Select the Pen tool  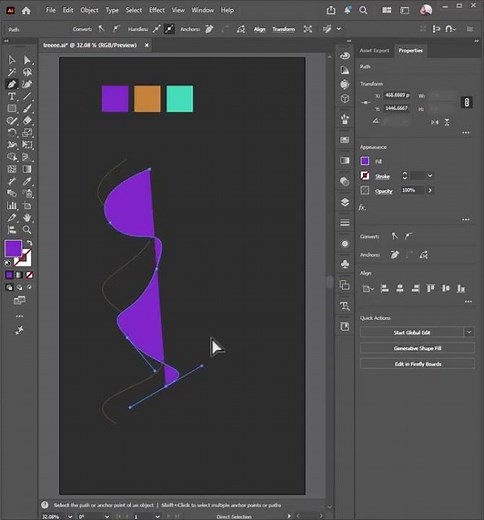click(12, 84)
